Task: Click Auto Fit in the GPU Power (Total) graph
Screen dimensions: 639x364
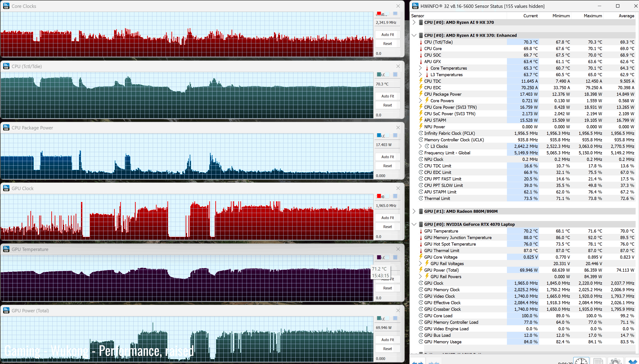Action: 387,340
